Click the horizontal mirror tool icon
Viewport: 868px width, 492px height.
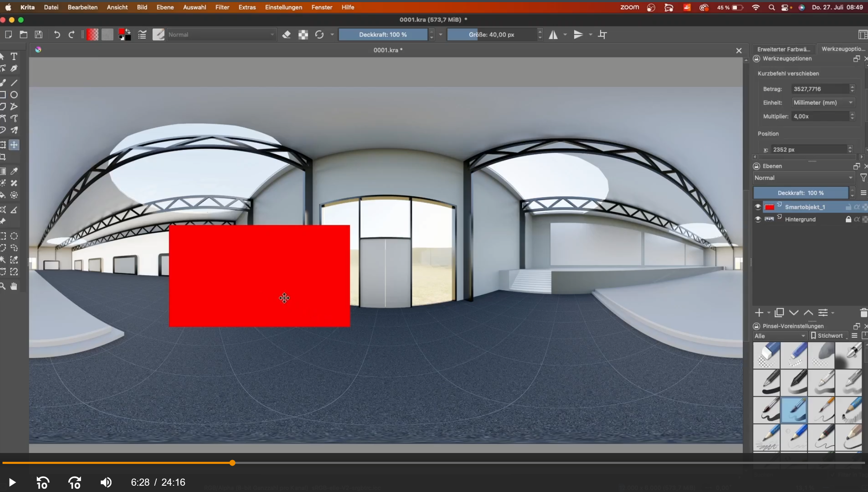[x=553, y=35]
